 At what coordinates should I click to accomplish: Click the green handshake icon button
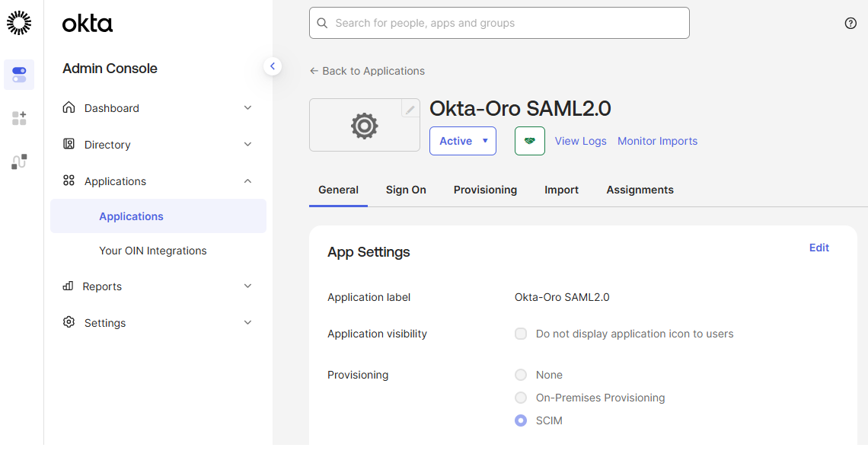point(529,141)
